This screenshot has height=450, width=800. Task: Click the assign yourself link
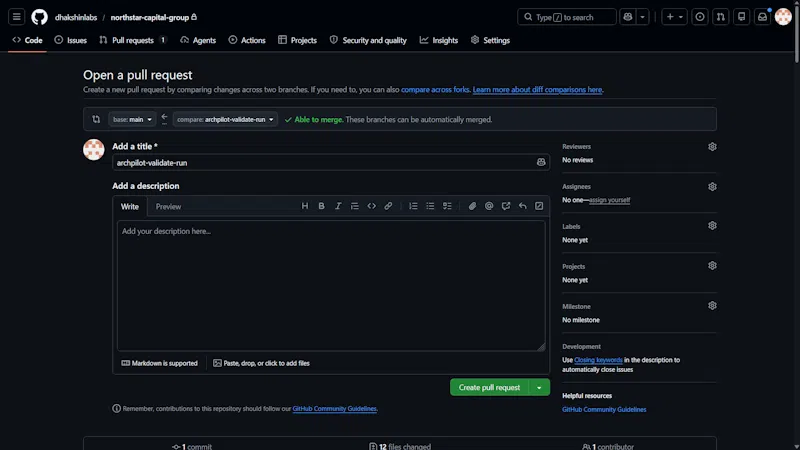[609, 200]
